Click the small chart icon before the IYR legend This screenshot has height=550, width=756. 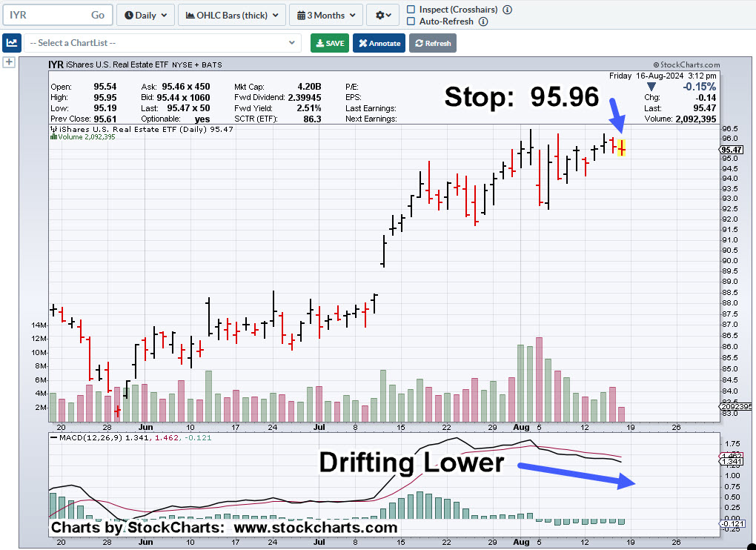click(x=53, y=129)
